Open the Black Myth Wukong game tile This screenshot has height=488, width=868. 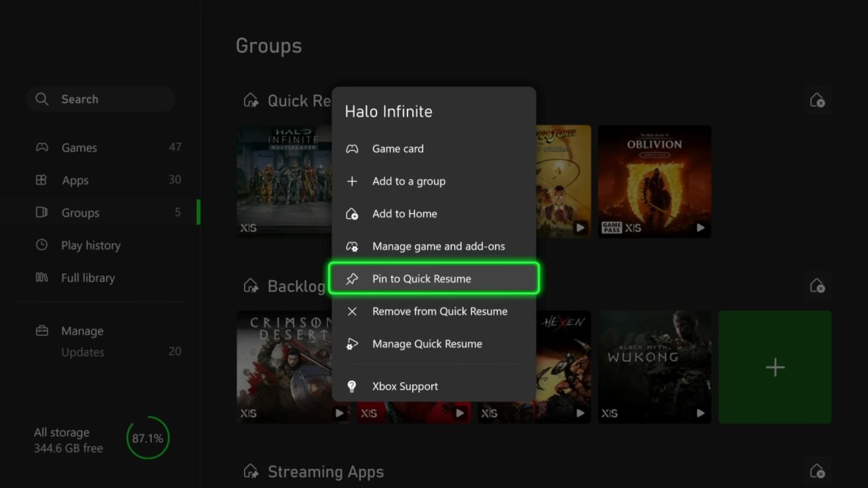point(654,367)
